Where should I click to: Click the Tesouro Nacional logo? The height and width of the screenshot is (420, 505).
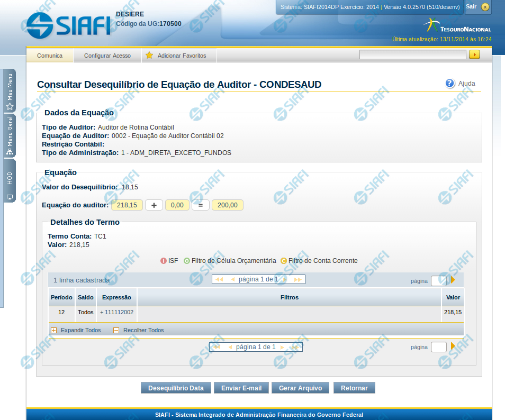tap(458, 26)
